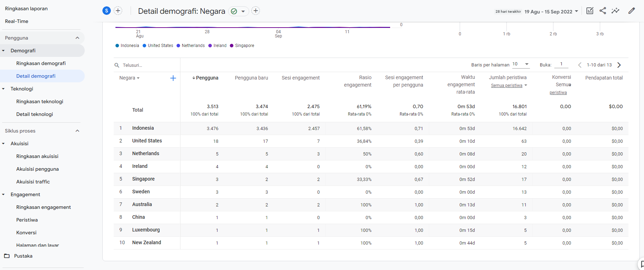Image resolution: width=644 pixels, height=270 pixels.
Task: Toggle United States legend color dot
Action: point(144,46)
